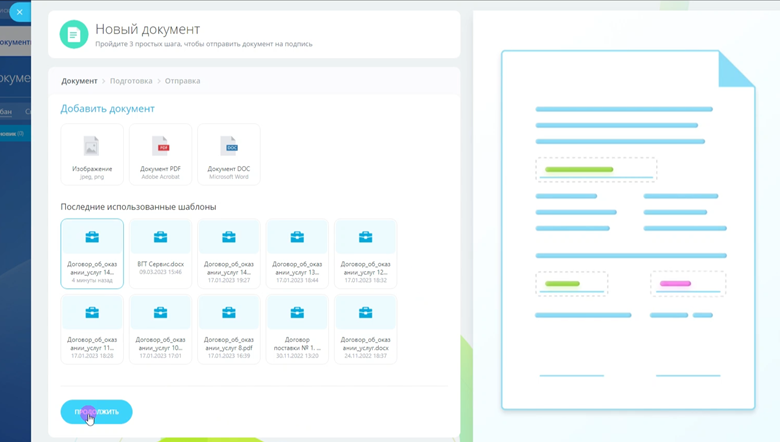Choose template dated 17.01.2023 17:01
Viewport: 780px width, 442px height.
[x=160, y=329]
